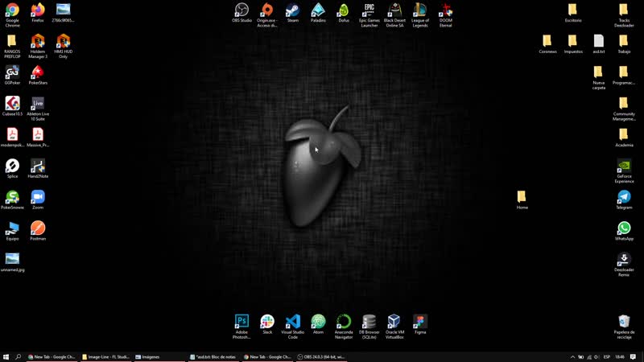Select the Holdem Manager 3 icon
This screenshot has width=644, height=362.
pos(38,41)
